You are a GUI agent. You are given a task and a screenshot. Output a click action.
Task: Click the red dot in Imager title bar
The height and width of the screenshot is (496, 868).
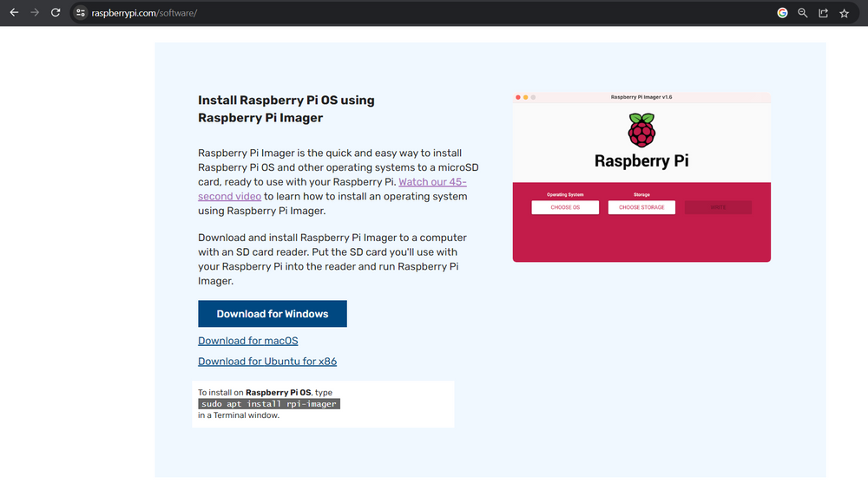point(518,97)
